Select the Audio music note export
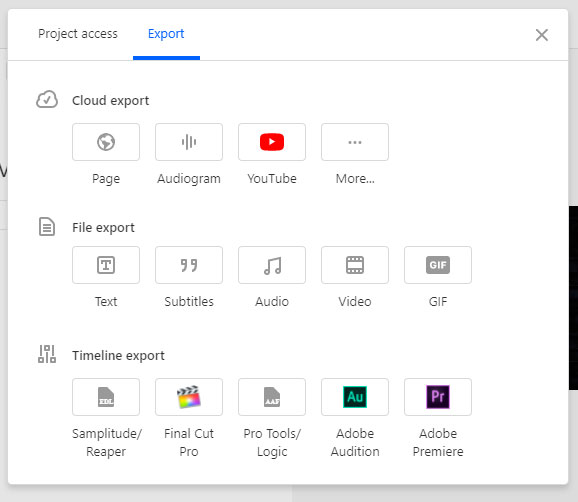 [x=272, y=265]
